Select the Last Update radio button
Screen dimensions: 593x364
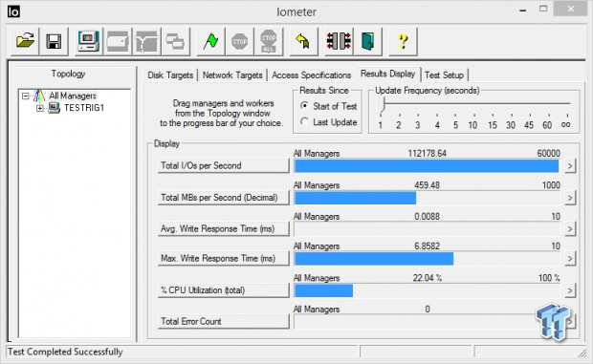(x=304, y=121)
